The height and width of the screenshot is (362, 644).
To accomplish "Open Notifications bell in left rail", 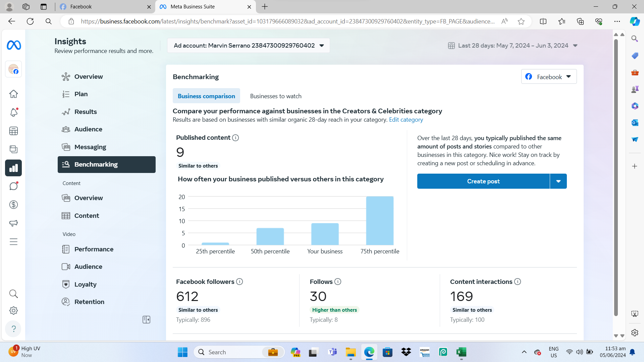I will (x=13, y=112).
